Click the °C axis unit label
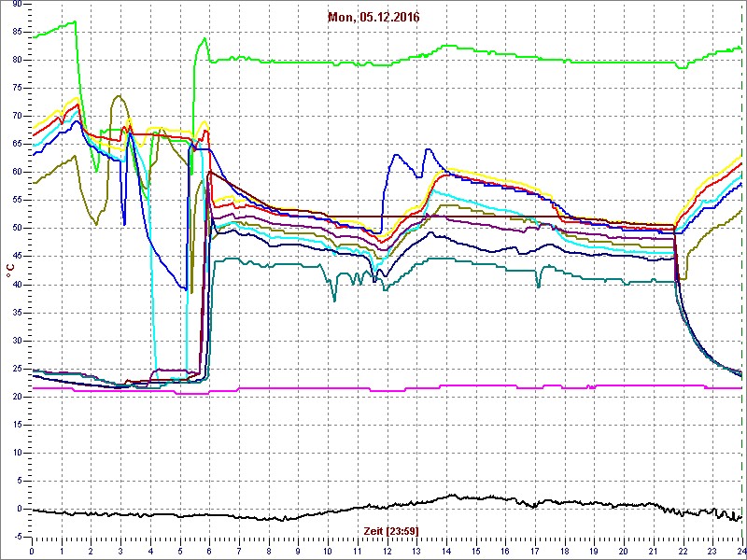747x560 pixels. click(x=10, y=271)
